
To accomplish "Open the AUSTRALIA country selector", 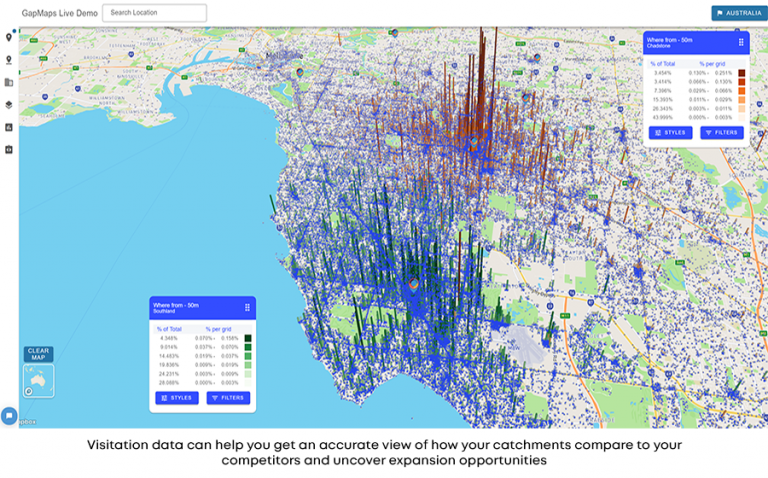I will (738, 13).
